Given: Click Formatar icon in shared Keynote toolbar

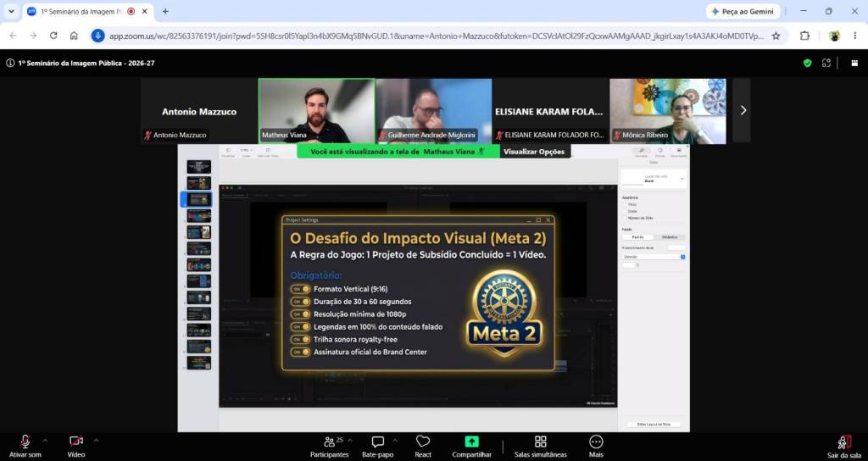Looking at the screenshot, I should click(x=642, y=153).
